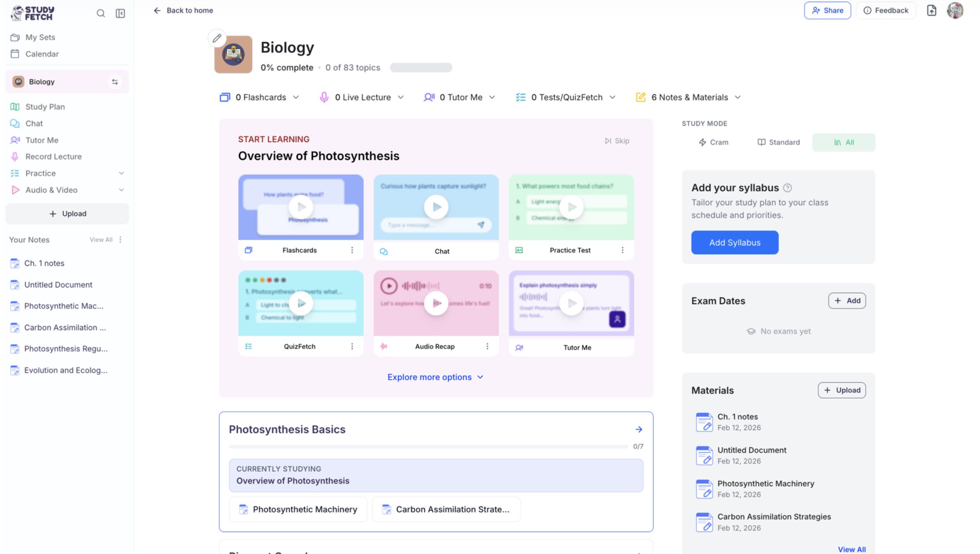The image size is (980, 554).
Task: Click the user profile avatar
Action: pos(955,10)
